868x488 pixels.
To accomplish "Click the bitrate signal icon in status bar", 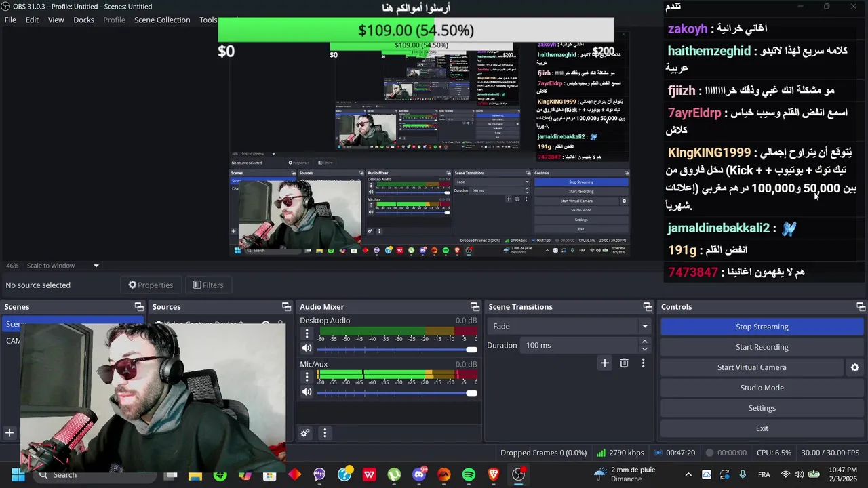I will [601, 453].
